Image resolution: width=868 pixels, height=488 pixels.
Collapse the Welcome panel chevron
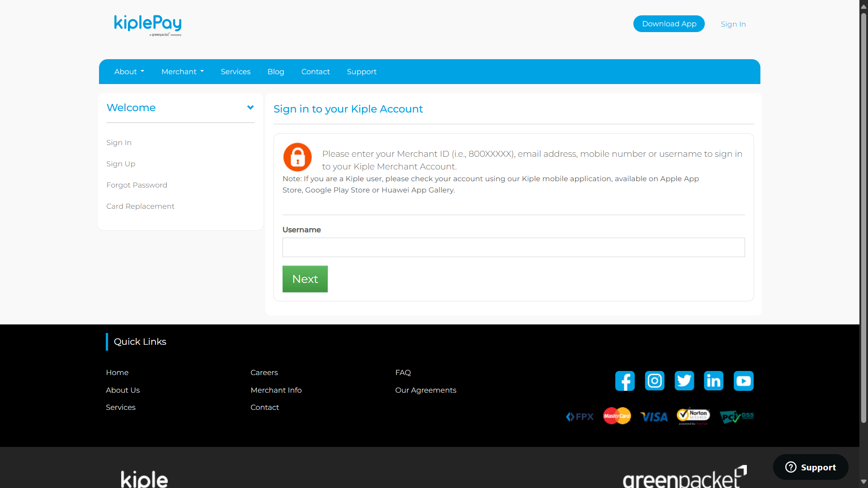point(250,108)
